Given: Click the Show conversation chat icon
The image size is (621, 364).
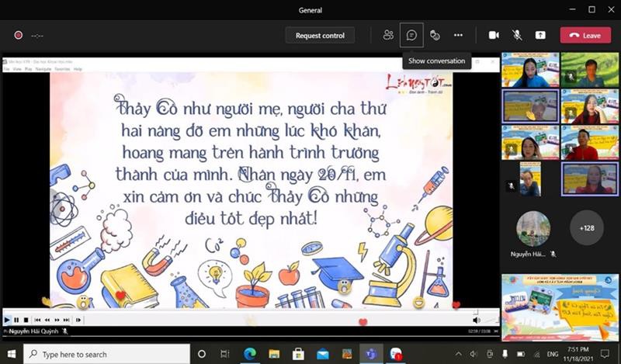Looking at the screenshot, I should click(x=411, y=35).
